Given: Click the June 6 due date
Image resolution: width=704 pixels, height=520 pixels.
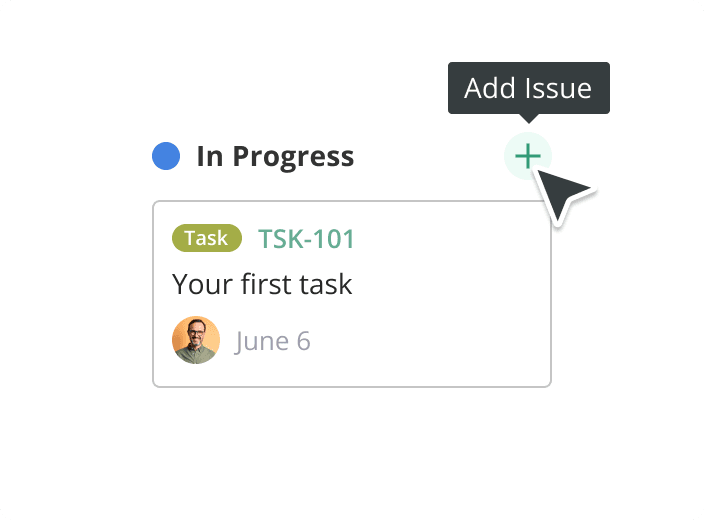Looking at the screenshot, I should (x=273, y=341).
